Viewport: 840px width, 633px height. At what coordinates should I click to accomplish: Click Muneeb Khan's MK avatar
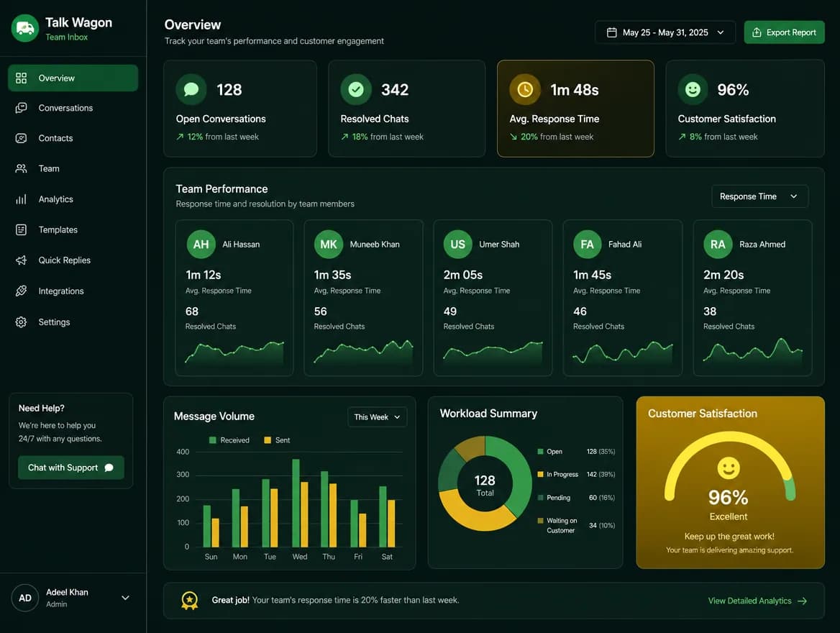(329, 245)
